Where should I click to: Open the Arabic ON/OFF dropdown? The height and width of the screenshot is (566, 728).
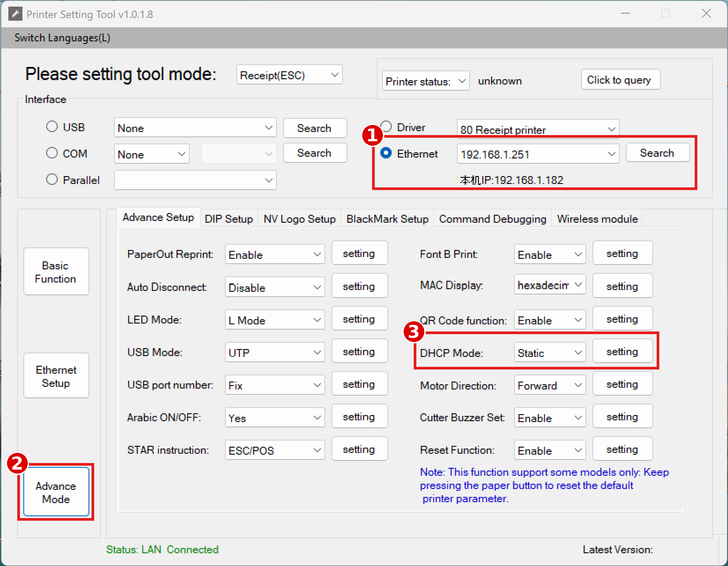(275, 417)
